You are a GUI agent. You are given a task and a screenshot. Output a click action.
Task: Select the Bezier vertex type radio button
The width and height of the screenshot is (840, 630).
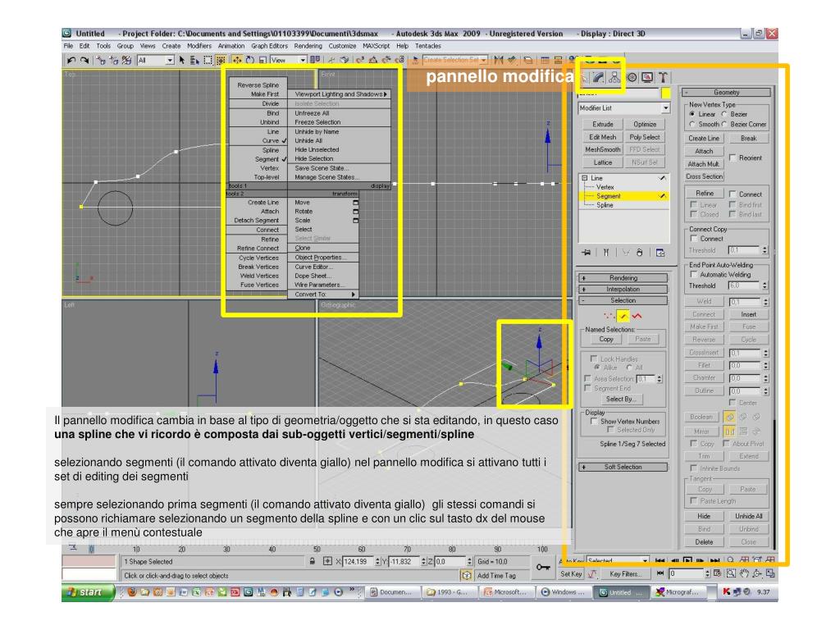(724, 114)
